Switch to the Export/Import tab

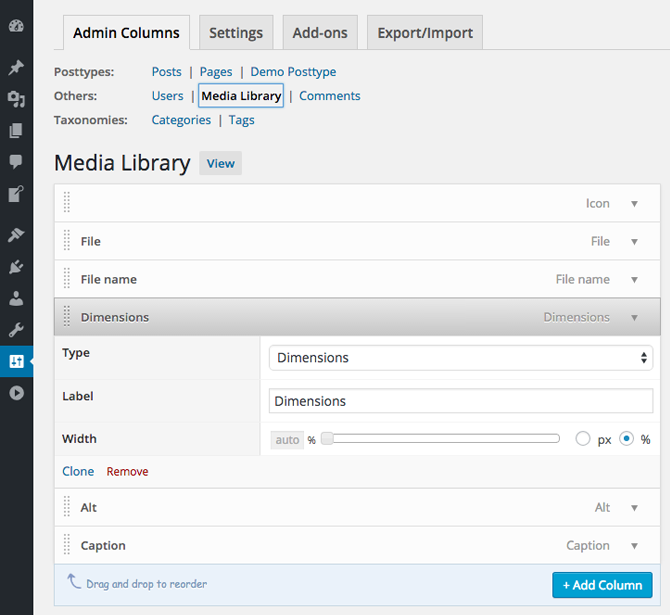pyautogui.click(x=425, y=33)
